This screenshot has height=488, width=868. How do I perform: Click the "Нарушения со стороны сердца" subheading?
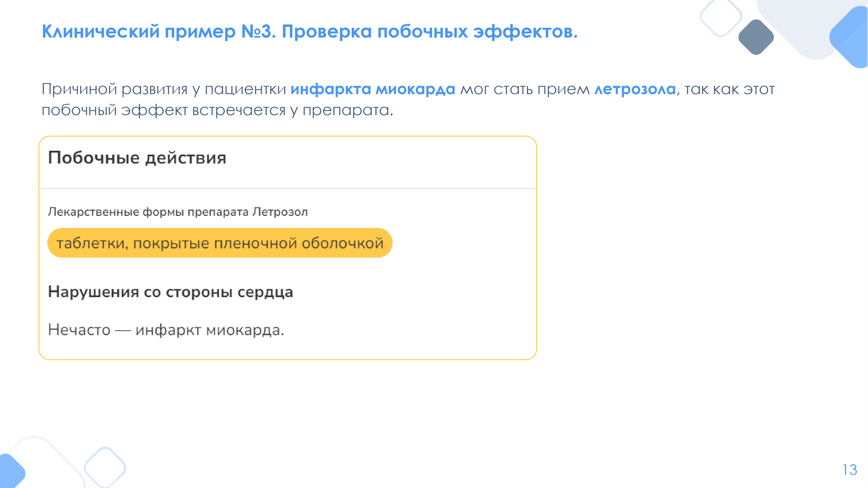click(171, 292)
